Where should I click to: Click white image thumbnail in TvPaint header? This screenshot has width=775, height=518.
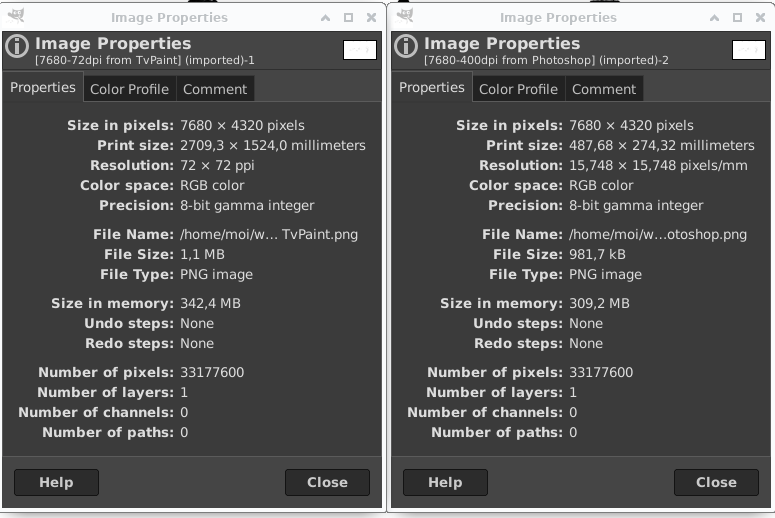(360, 50)
